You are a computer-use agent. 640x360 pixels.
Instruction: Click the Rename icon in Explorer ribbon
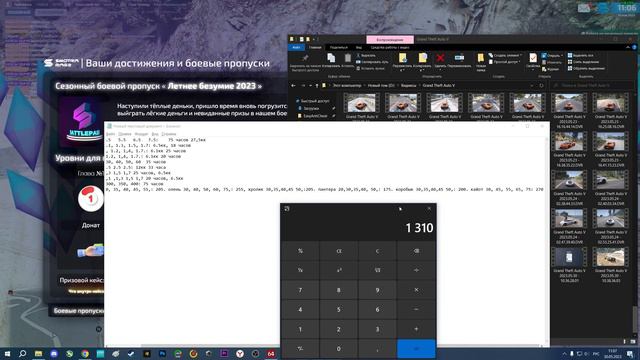point(459,58)
